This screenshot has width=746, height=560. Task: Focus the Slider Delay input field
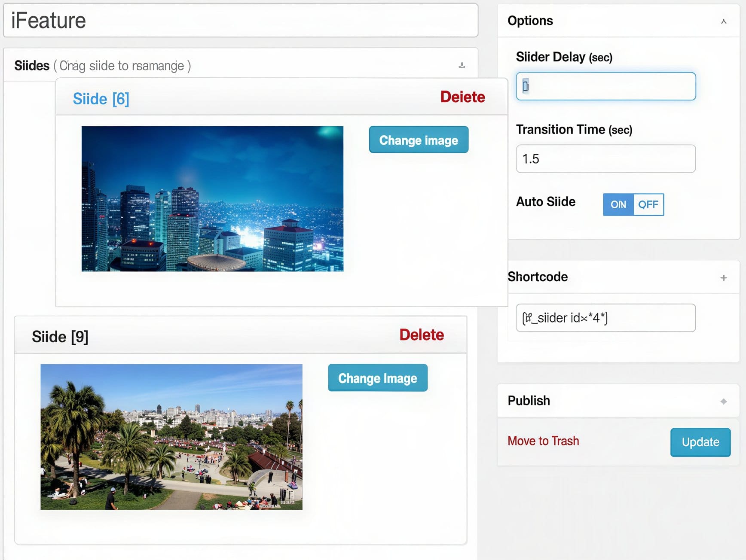pyautogui.click(x=606, y=86)
